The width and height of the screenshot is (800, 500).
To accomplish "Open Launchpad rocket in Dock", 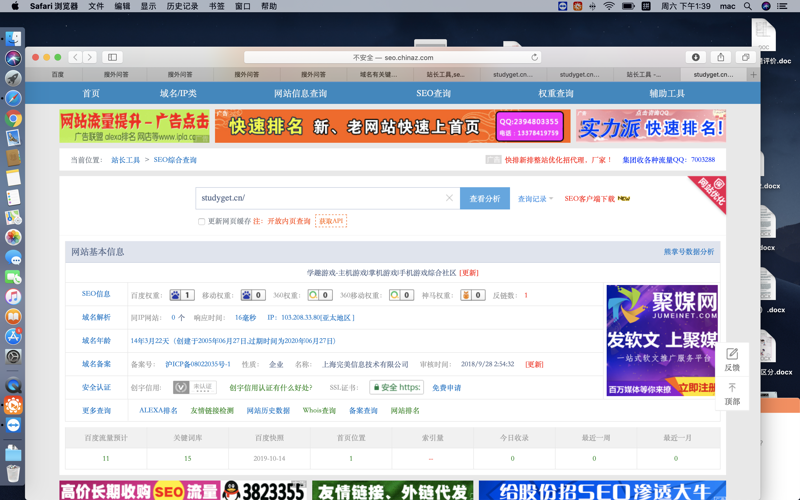I will tap(13, 78).
